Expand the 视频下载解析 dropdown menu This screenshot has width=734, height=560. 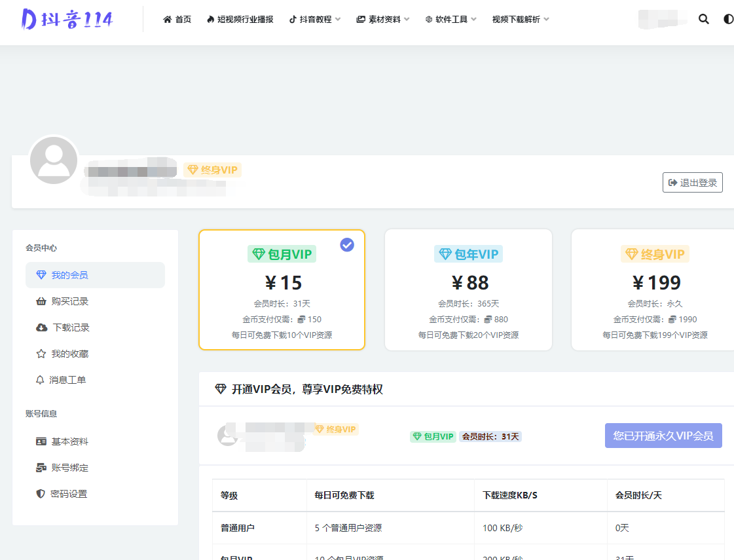(521, 19)
